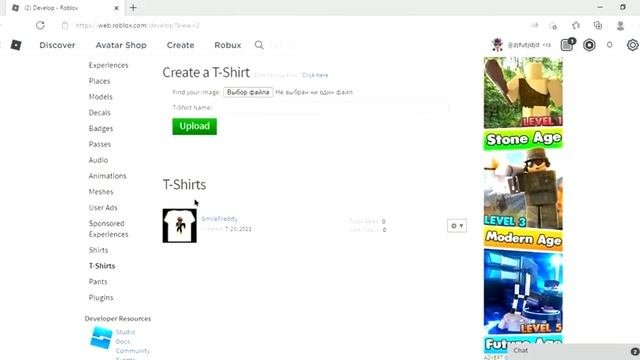Click the browser address bar URL

point(138,25)
